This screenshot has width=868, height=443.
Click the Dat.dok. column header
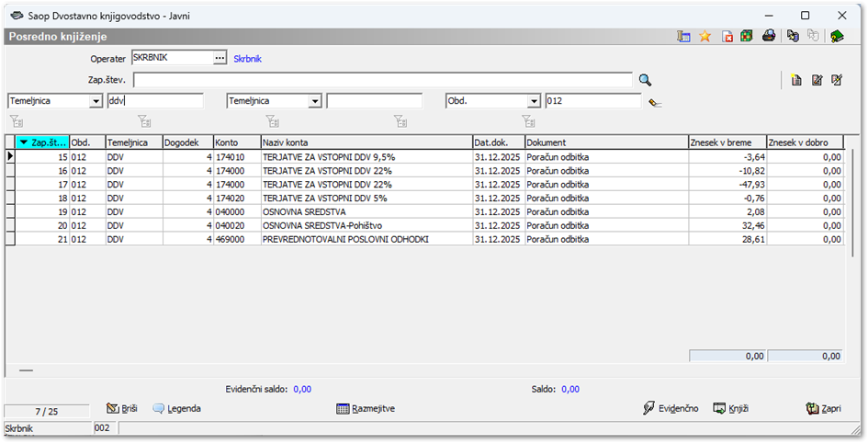click(x=498, y=142)
